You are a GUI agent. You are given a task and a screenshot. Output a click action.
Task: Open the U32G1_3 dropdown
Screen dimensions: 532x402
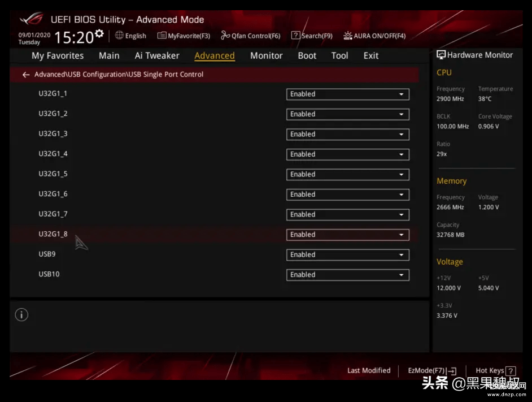click(348, 134)
